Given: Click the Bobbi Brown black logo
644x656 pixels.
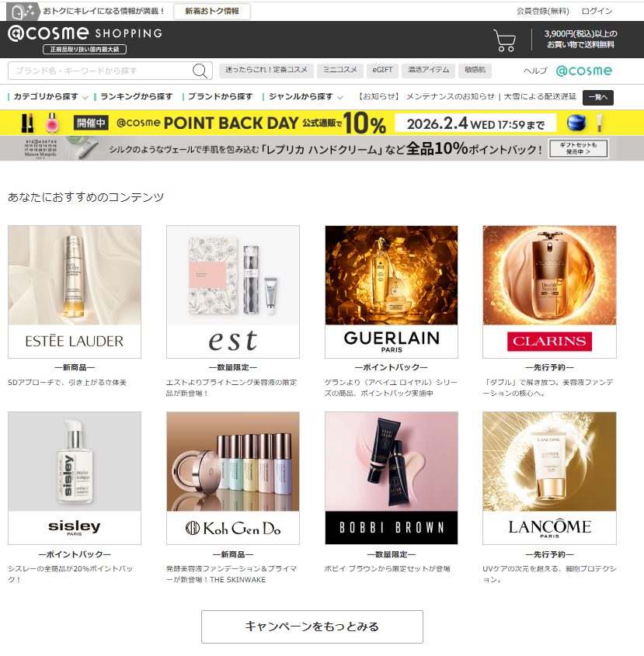Looking at the screenshot, I should (x=392, y=528).
